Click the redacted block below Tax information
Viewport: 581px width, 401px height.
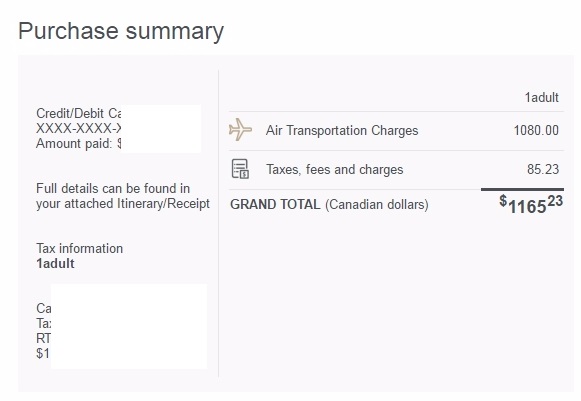tap(129, 326)
